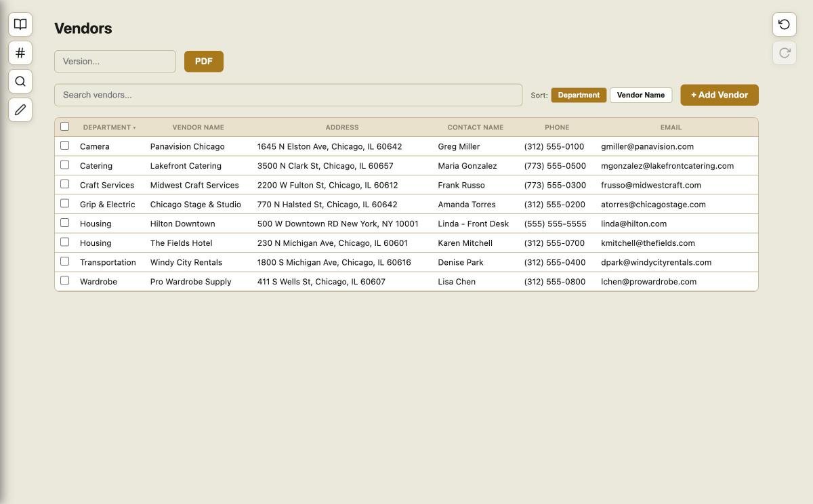Viewport: 813px width, 504px height.
Task: Click the Address column header
Action: (x=342, y=127)
